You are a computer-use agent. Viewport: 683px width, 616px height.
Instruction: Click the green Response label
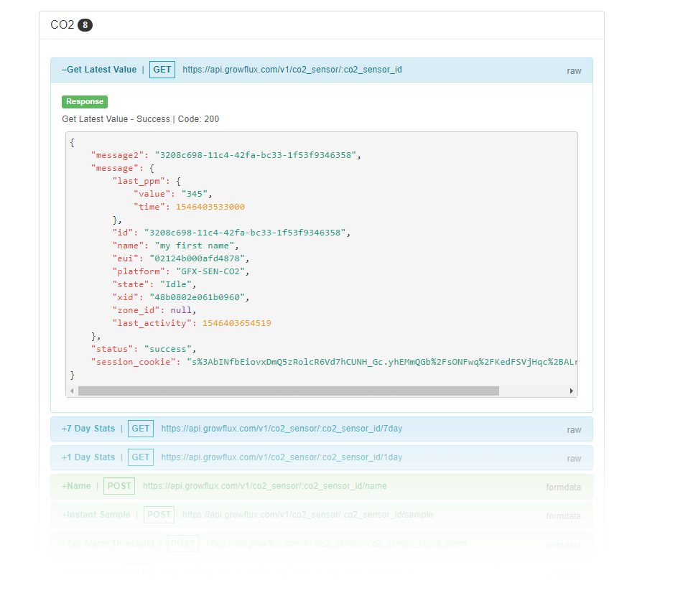point(85,102)
